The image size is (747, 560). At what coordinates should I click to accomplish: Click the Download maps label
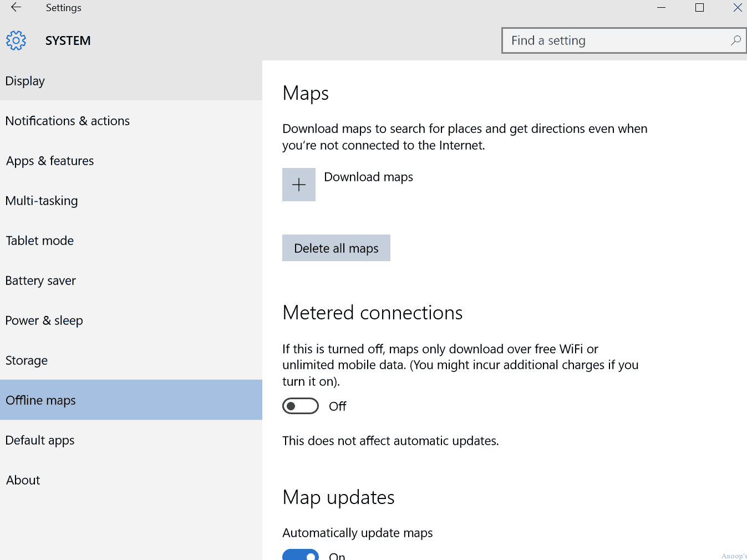368,177
